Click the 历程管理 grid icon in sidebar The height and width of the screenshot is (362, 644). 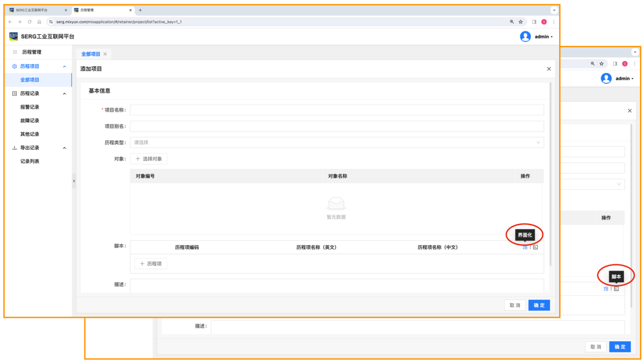pyautogui.click(x=15, y=52)
